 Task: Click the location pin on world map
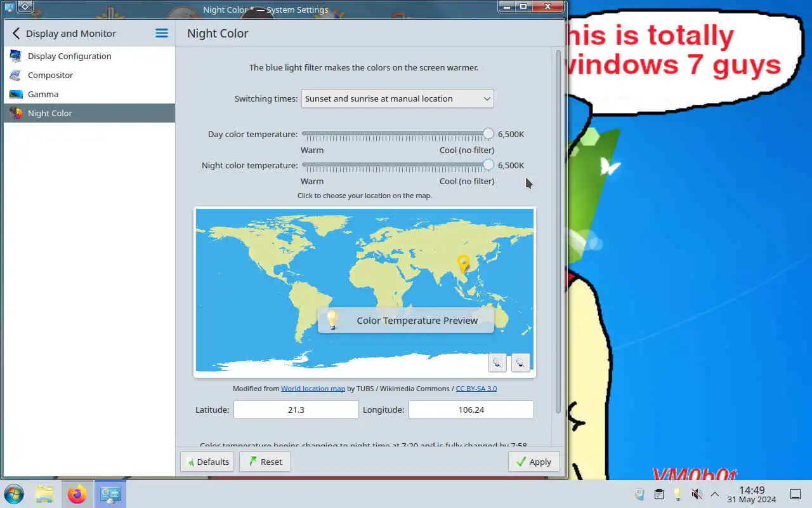click(463, 265)
